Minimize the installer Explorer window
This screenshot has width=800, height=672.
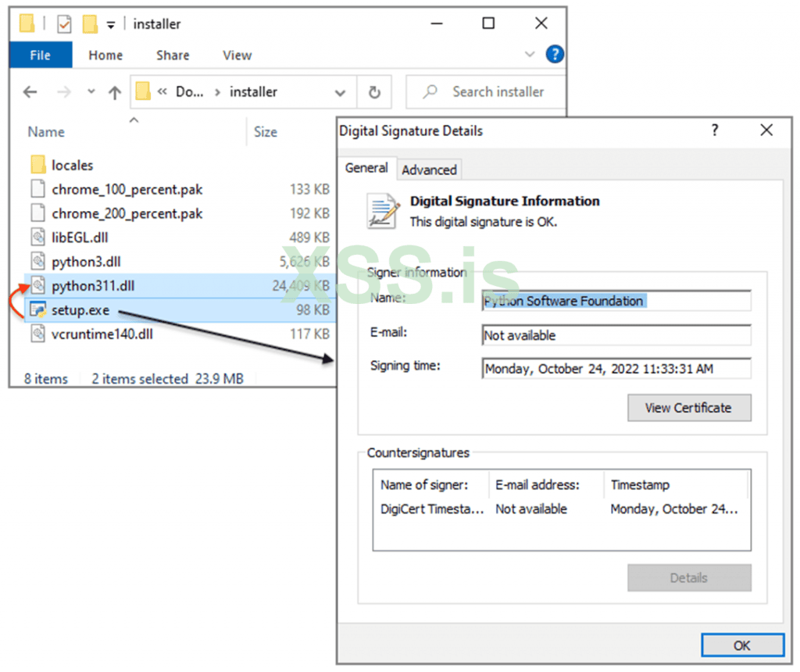coord(436,23)
